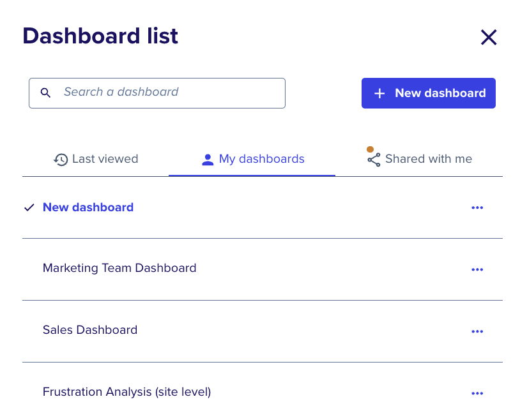520x420 pixels.
Task: Select the New dashboard list entry
Action: point(88,207)
